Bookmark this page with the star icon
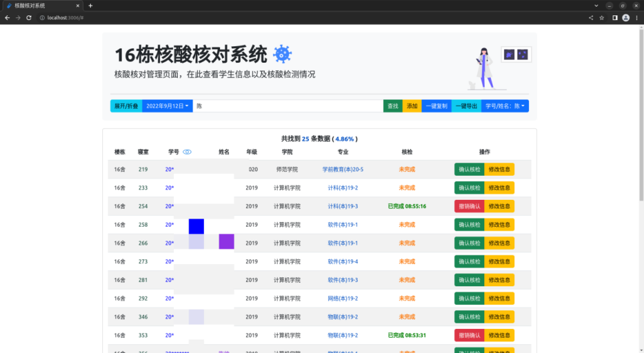This screenshot has height=353, width=644. 602,17
